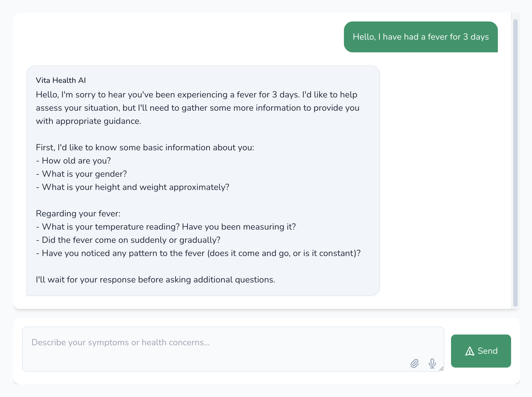Click the Send label on the green button
532x397 pixels.
tap(487, 351)
